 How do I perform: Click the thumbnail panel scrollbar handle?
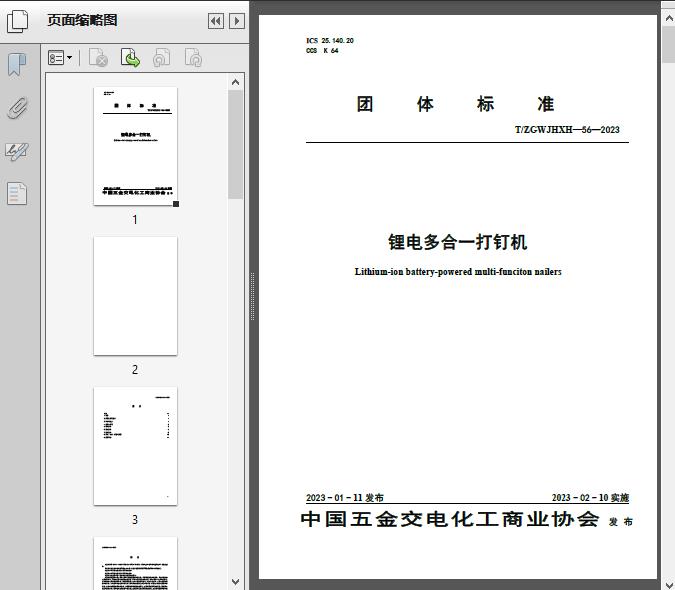pos(235,144)
